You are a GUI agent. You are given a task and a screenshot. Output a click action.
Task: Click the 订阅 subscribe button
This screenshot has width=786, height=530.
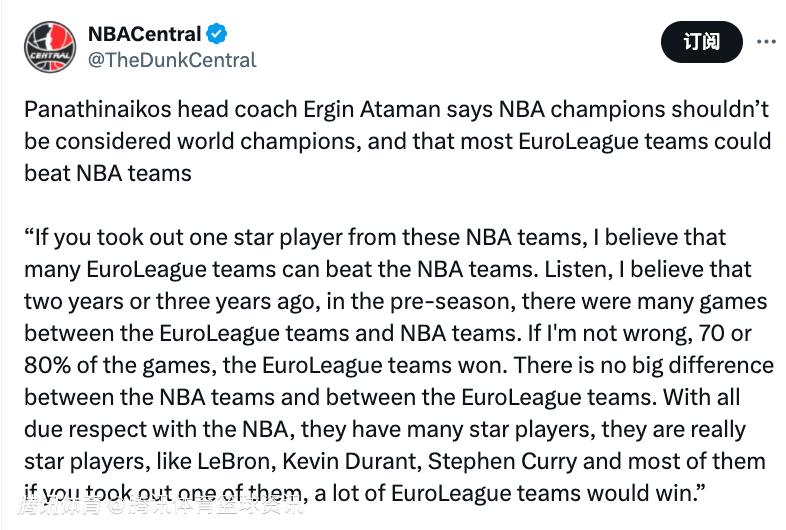[x=701, y=42]
